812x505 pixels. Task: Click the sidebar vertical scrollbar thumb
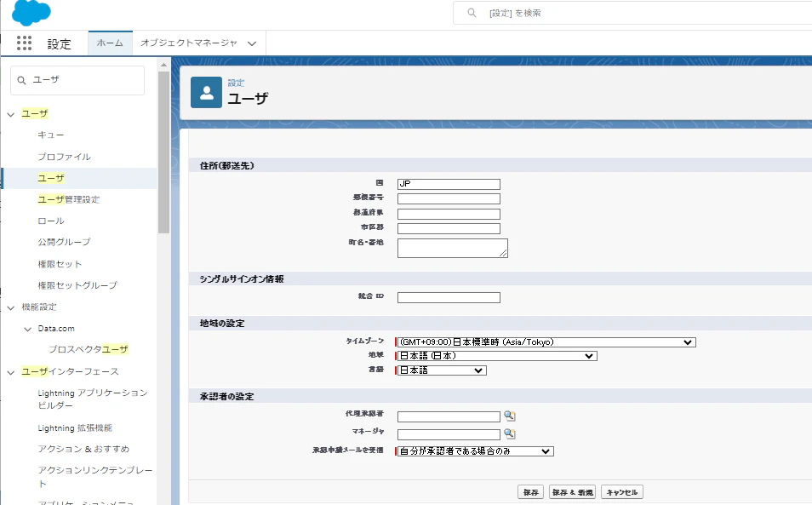(163, 152)
